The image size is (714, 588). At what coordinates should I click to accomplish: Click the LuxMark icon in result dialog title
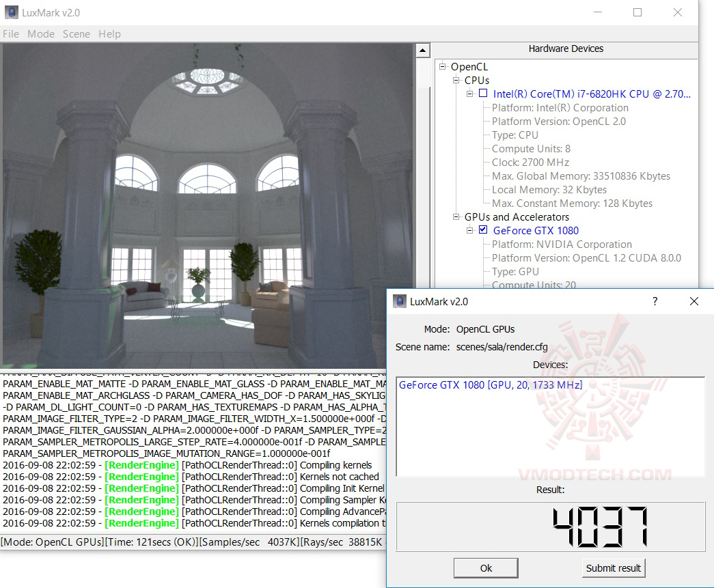pos(399,301)
